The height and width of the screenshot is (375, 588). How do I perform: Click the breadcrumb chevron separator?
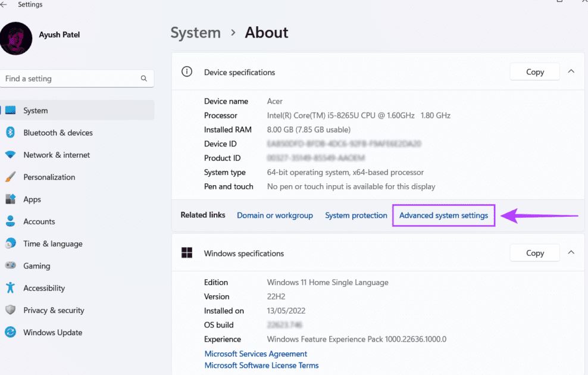[x=233, y=33]
